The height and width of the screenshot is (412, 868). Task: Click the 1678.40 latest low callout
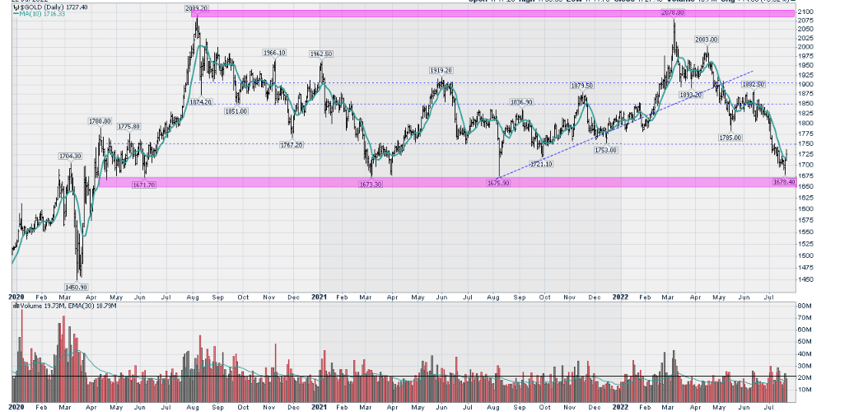click(783, 183)
